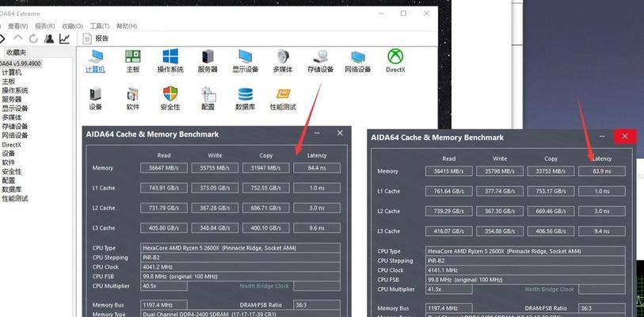Click L2 Cache Copy 669.46 GB/s value

pyautogui.click(x=551, y=211)
